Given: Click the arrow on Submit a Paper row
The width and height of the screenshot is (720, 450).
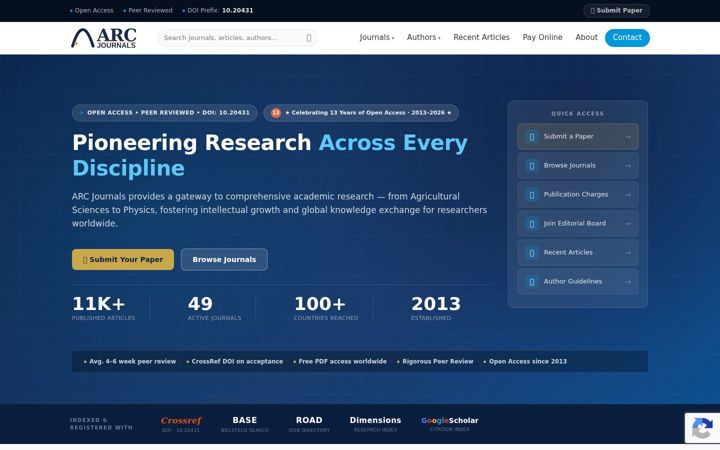Looking at the screenshot, I should 628,137.
